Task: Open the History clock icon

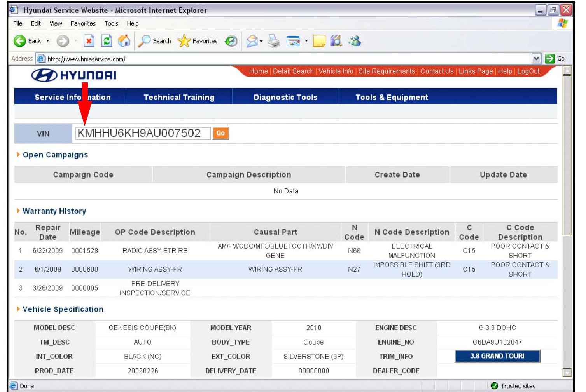Action: click(231, 41)
